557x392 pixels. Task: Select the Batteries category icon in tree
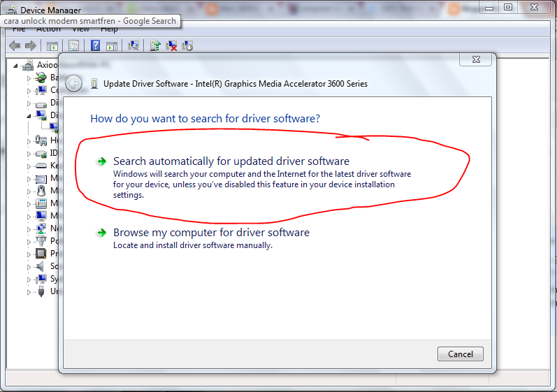pos(41,78)
